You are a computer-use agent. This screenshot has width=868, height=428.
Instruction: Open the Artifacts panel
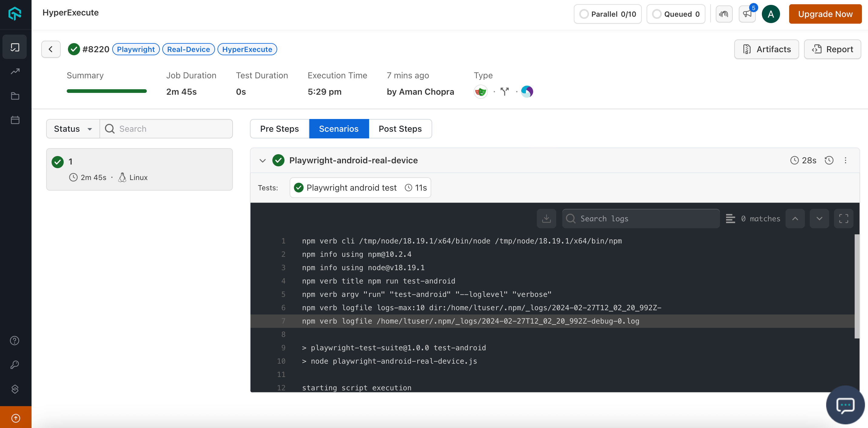(x=766, y=49)
